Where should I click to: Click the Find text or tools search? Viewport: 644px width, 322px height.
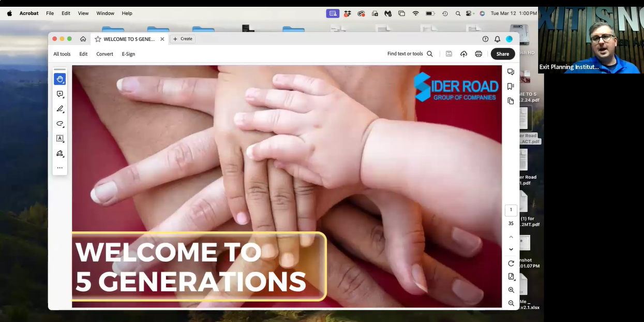pyautogui.click(x=410, y=54)
